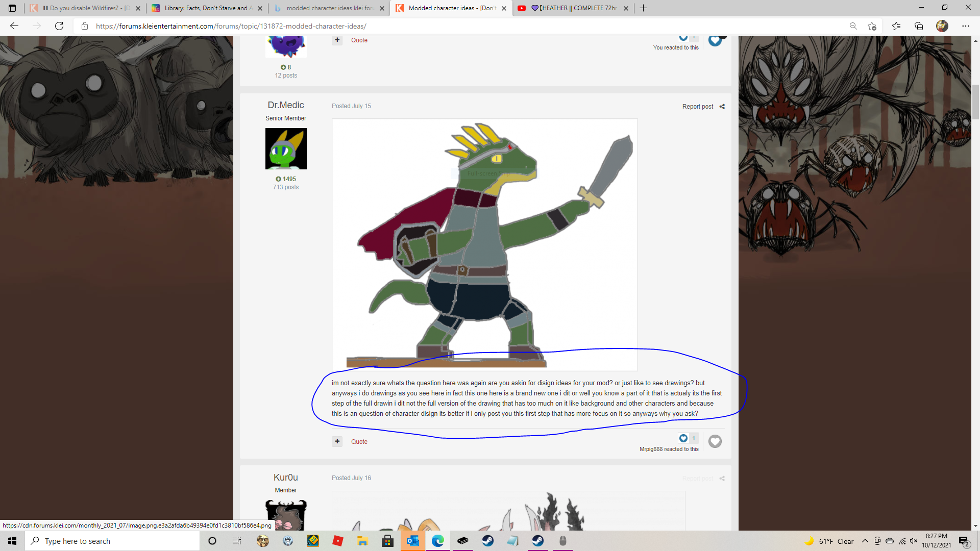Open the Report post link

coord(697,107)
